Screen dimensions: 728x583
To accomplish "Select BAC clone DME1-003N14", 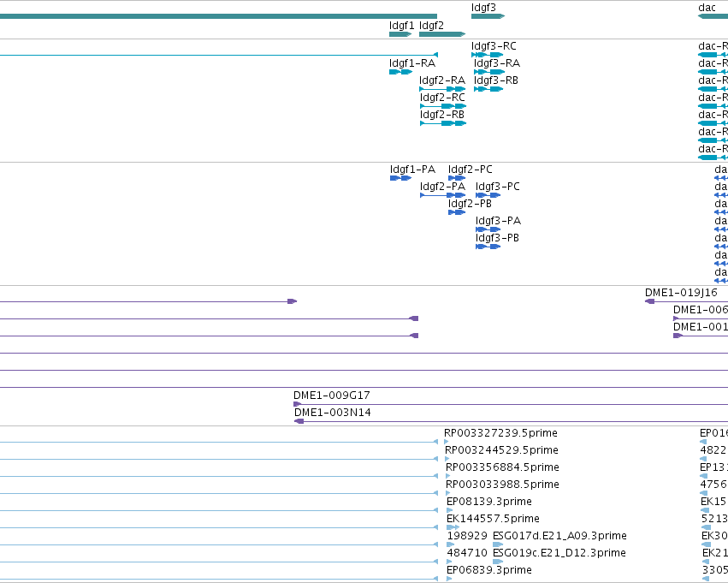I will (333, 413).
